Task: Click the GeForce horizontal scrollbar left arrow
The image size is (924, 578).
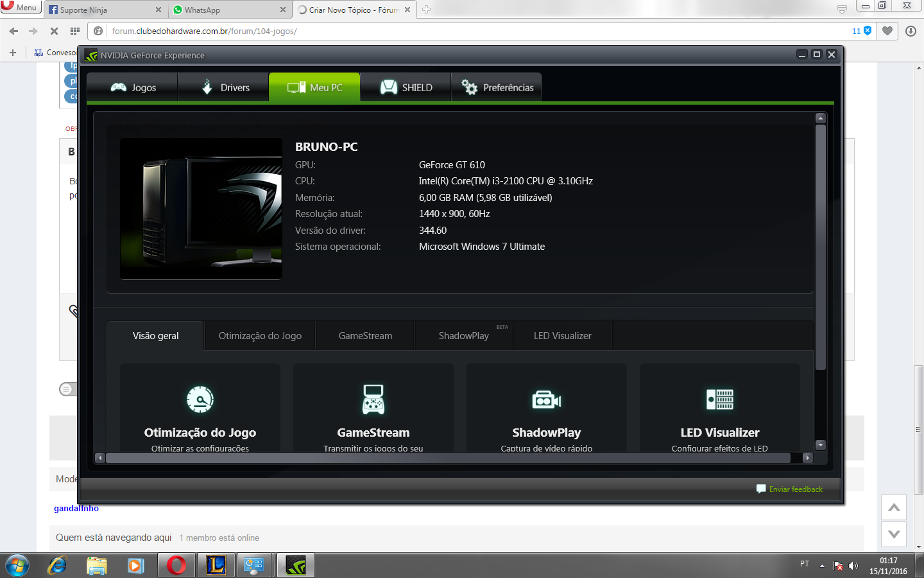Action: pos(99,458)
